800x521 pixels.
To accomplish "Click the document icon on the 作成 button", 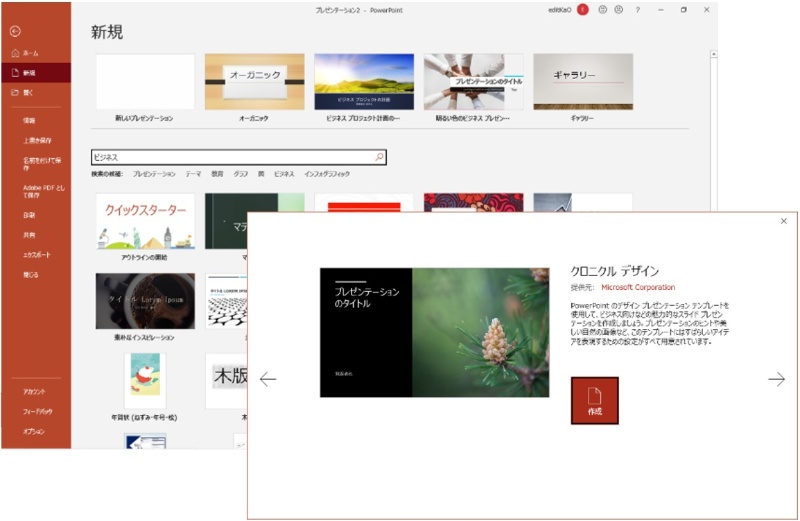I will 595,395.
